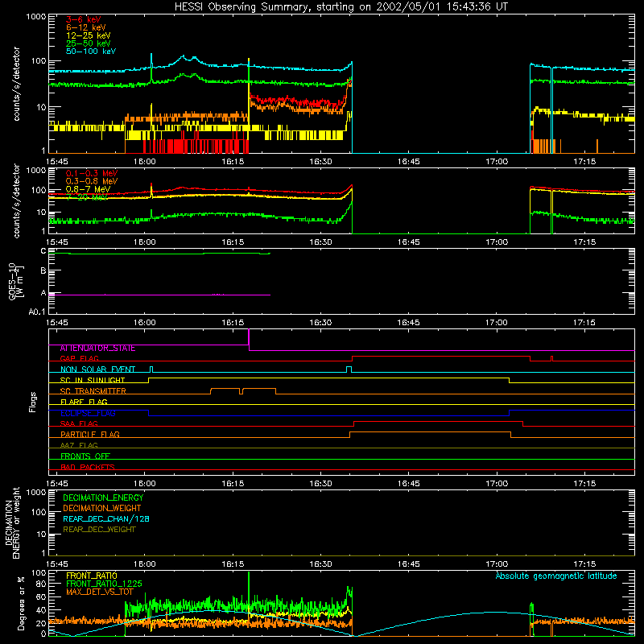This screenshot has height=644, width=644.
Task: Click the REAR_DEC_WEIGHT legend label
Action: pyautogui.click(x=99, y=530)
